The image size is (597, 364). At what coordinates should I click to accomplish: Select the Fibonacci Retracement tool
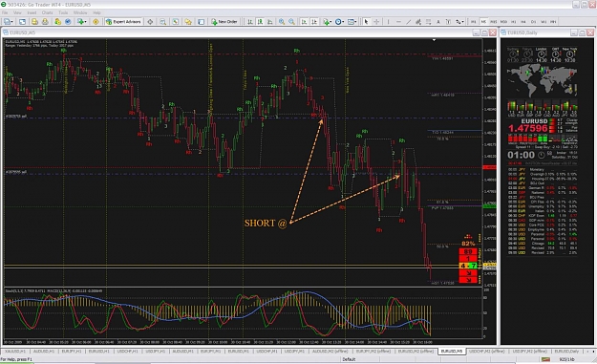428,22
